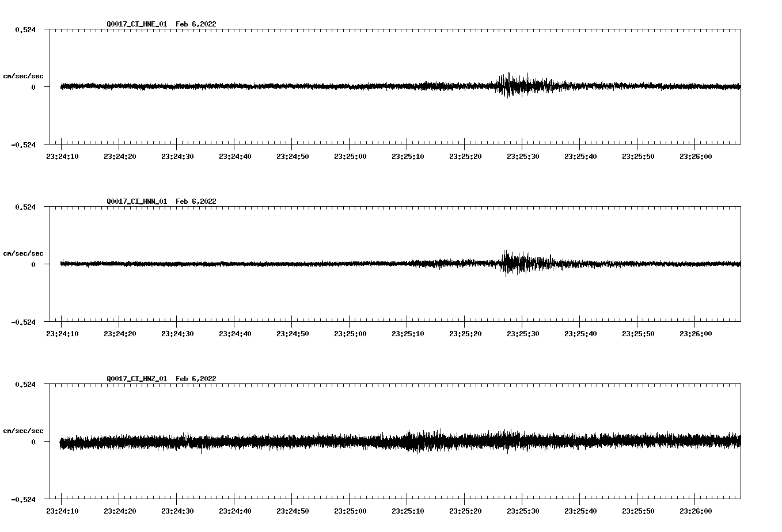
Task: Click the 23:24:50 time label under HNE plot
Action: coord(293,157)
